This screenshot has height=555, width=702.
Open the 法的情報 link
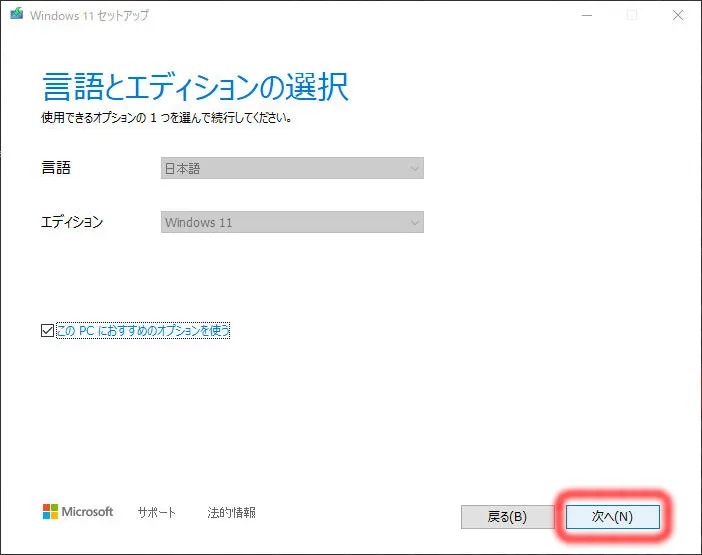click(x=231, y=512)
